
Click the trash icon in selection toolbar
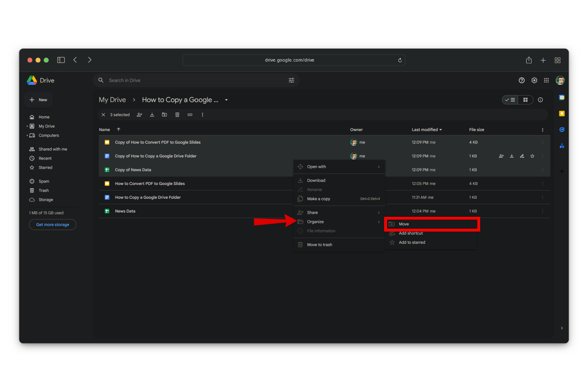pyautogui.click(x=177, y=115)
